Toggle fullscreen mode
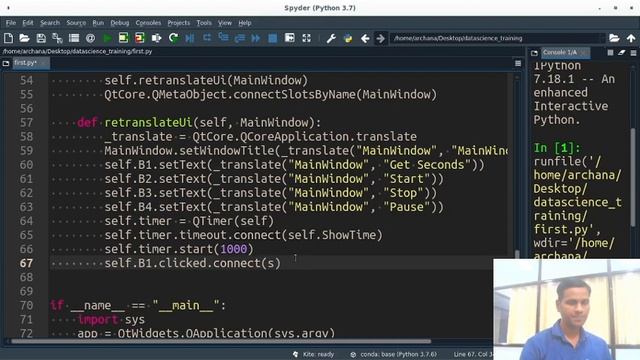 [307, 38]
